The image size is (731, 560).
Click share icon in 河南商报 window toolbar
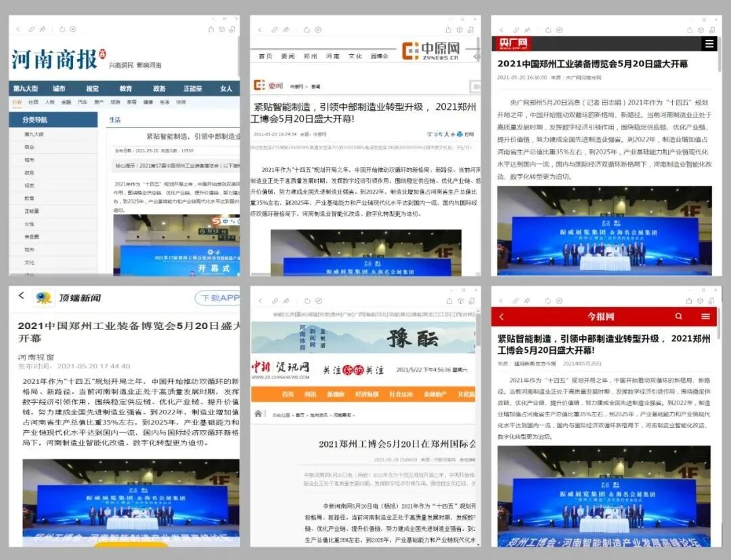[211, 29]
